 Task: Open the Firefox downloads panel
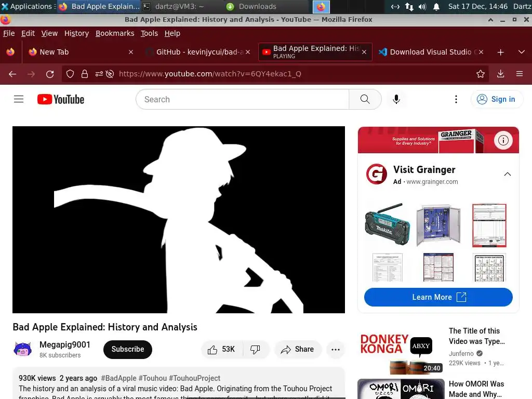coord(500,74)
